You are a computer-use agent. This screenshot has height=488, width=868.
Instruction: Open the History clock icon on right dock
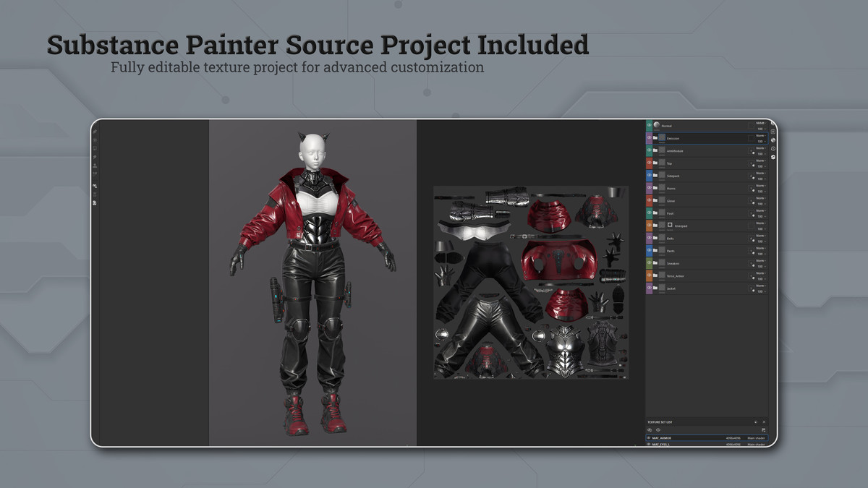point(773,149)
